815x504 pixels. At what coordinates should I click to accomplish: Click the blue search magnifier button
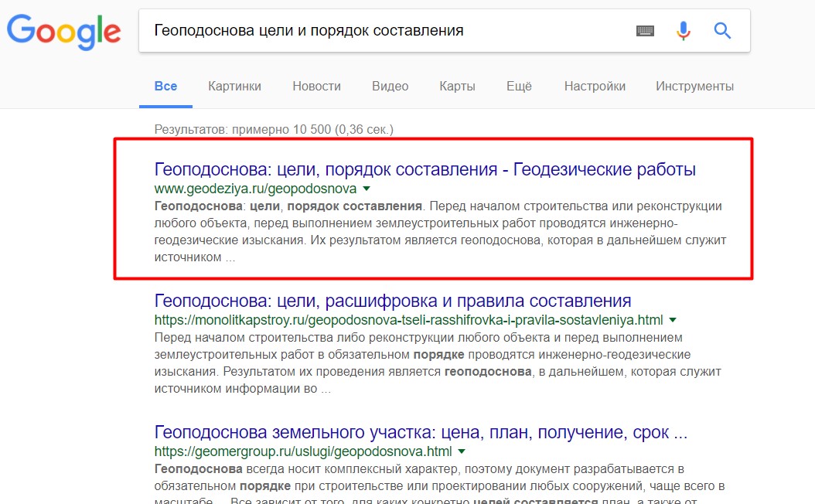point(722,31)
